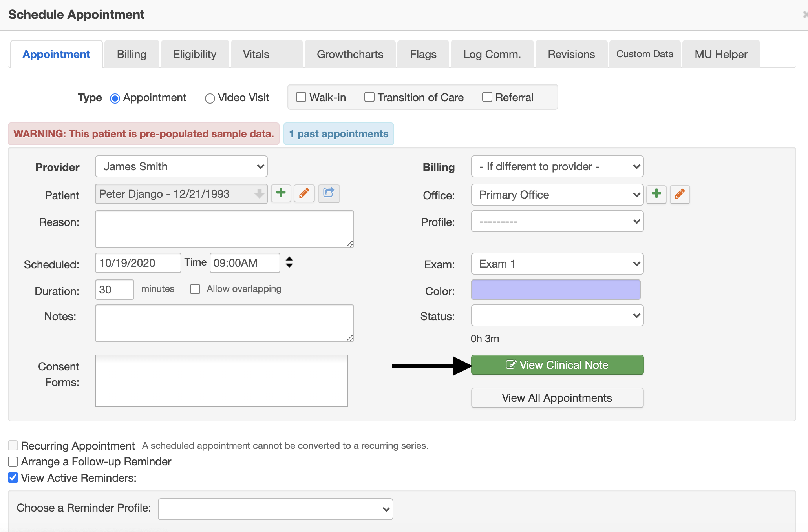This screenshot has height=532, width=808.
Task: Select the Appointment type radio button
Action: 115,98
